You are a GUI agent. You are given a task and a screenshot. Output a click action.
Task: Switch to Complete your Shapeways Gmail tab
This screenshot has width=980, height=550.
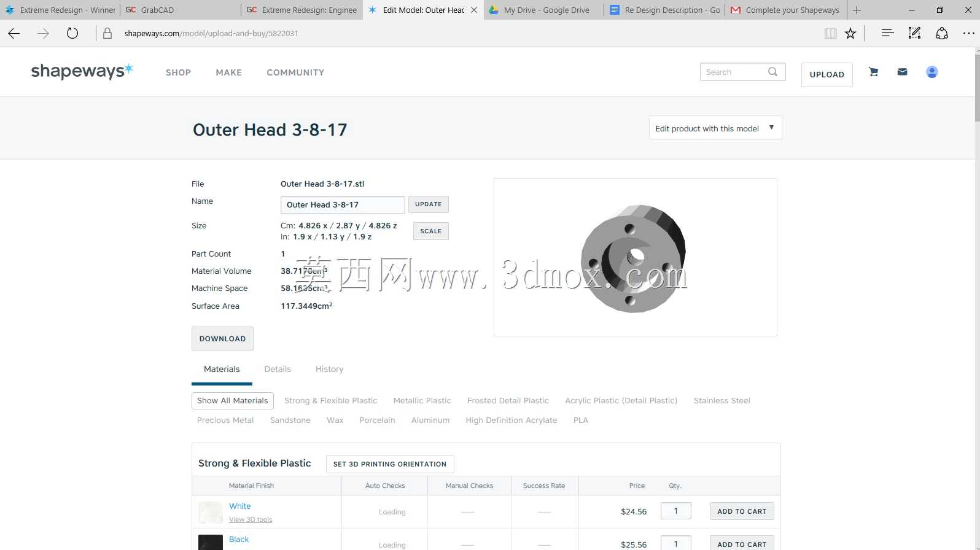tap(785, 10)
